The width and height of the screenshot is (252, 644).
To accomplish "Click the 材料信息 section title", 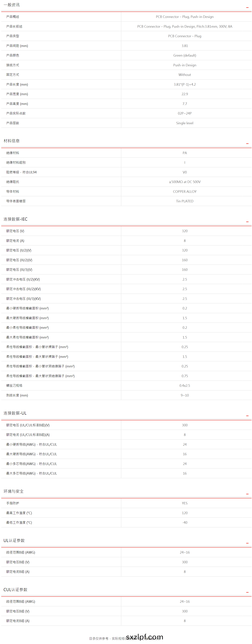I will (11, 141).
